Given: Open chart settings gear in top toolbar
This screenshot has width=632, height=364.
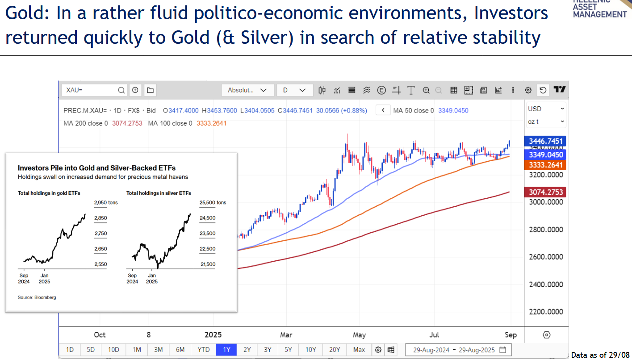Looking at the screenshot, I should [x=528, y=90].
